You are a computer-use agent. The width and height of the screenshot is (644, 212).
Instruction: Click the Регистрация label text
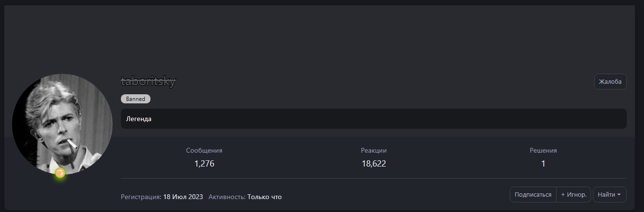click(x=140, y=197)
